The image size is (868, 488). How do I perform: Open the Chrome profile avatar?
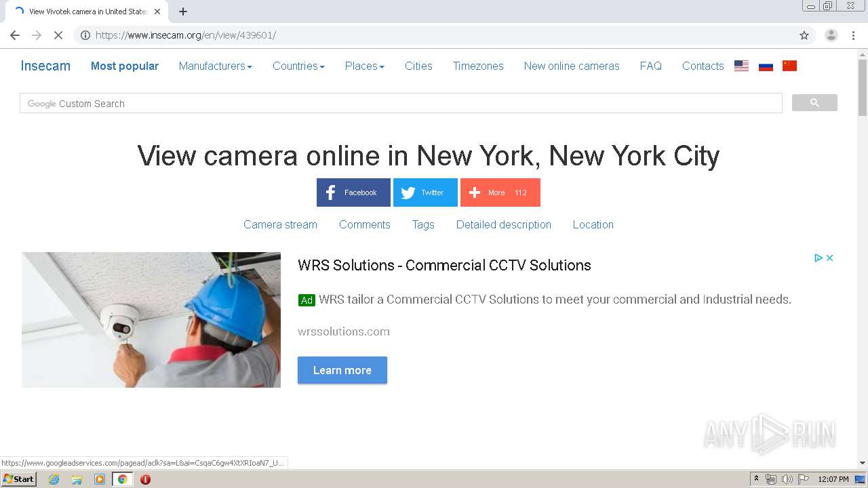pyautogui.click(x=831, y=35)
